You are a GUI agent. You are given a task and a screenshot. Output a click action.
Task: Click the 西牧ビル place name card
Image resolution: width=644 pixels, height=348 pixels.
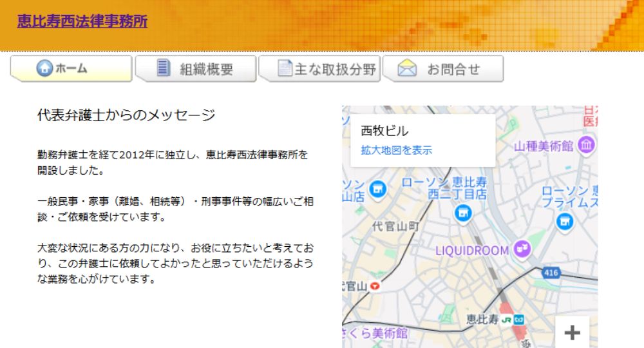384,131
